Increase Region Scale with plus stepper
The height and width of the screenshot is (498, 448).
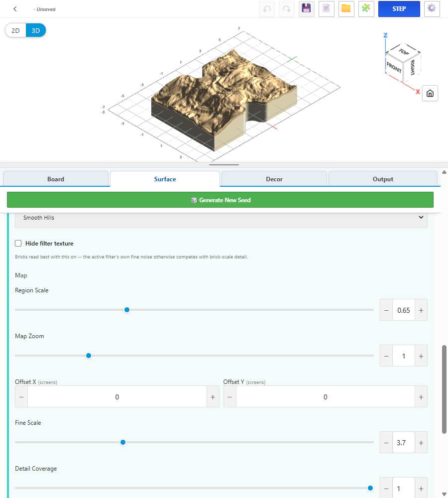(421, 310)
